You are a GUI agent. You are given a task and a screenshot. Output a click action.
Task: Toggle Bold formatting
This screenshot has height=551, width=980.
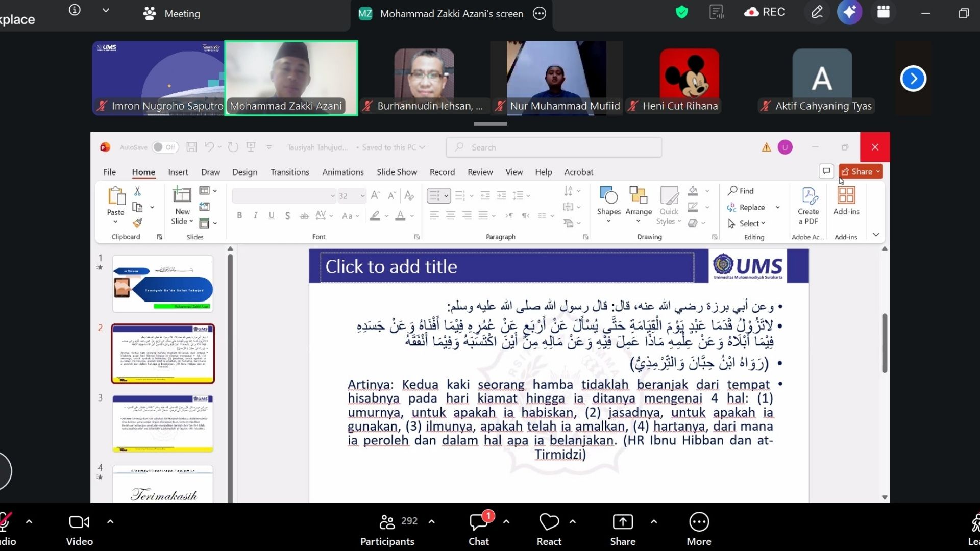239,215
